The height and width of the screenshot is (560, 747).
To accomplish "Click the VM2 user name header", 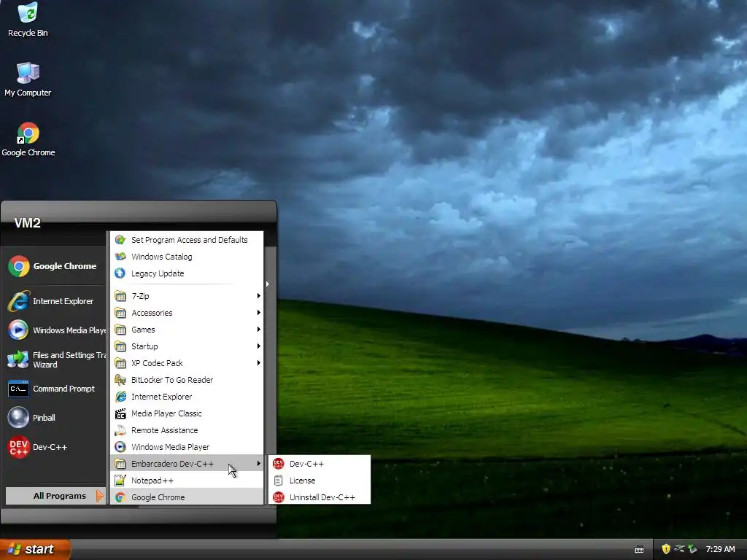I will tap(27, 223).
